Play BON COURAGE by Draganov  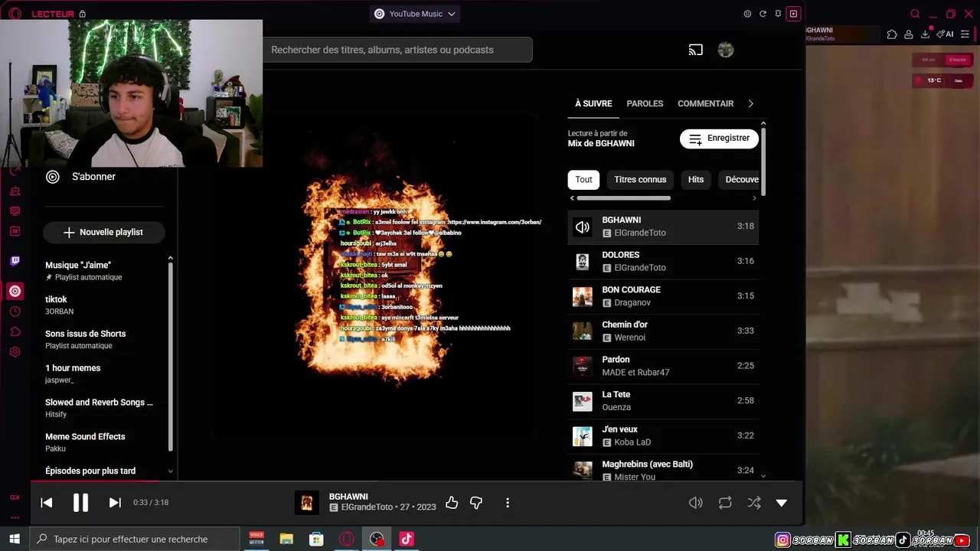[663, 297]
